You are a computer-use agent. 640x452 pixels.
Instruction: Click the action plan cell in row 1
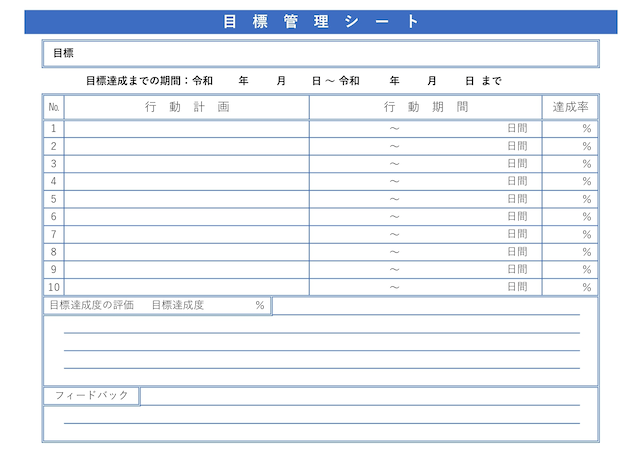click(x=187, y=129)
